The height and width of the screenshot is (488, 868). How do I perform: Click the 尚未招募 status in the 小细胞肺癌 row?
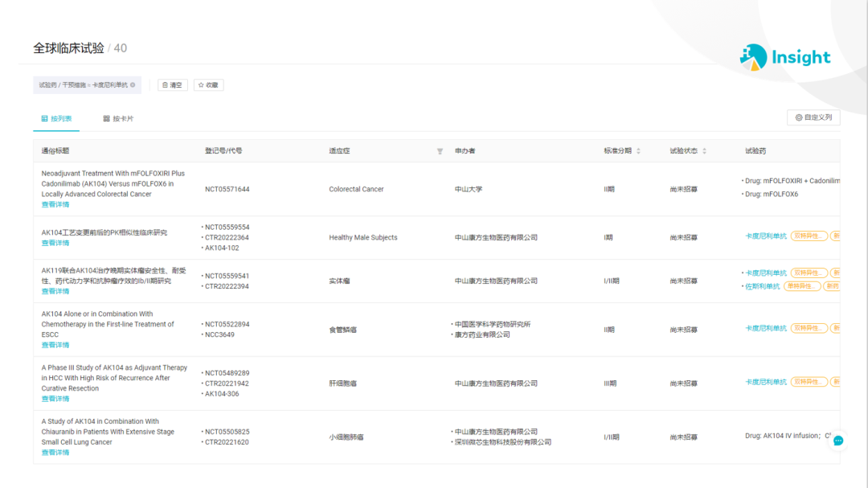(x=684, y=437)
